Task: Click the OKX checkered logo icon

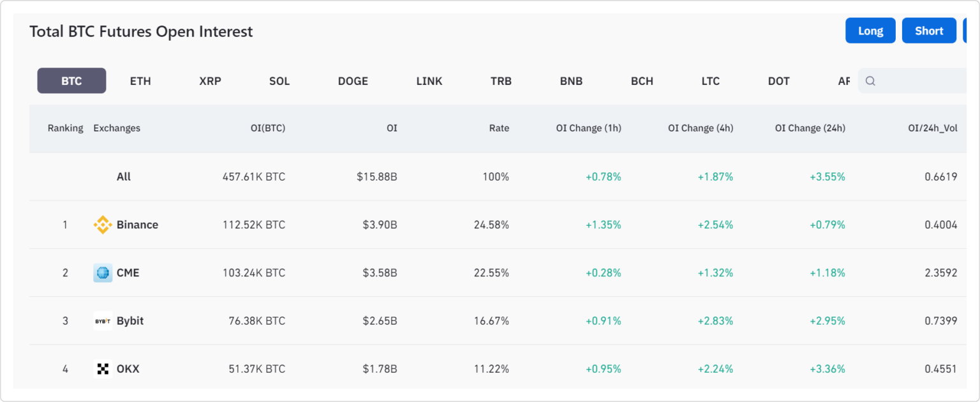Action: (x=103, y=369)
